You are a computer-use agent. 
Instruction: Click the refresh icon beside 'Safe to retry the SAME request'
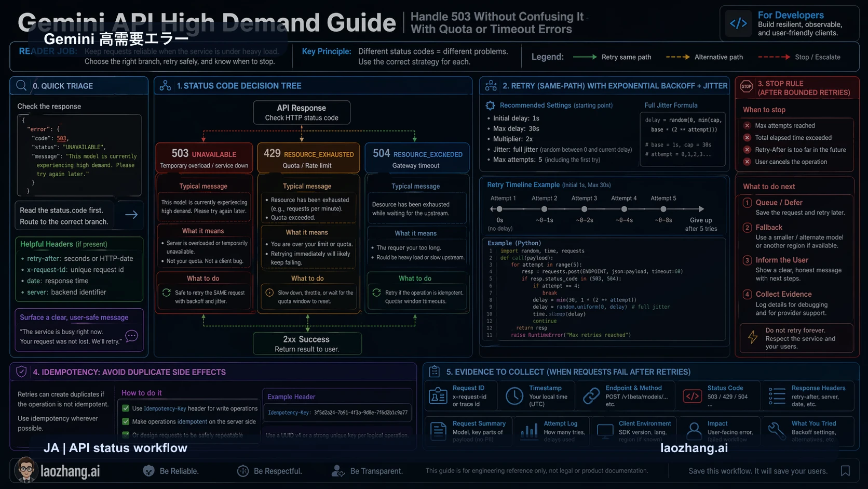167,293
